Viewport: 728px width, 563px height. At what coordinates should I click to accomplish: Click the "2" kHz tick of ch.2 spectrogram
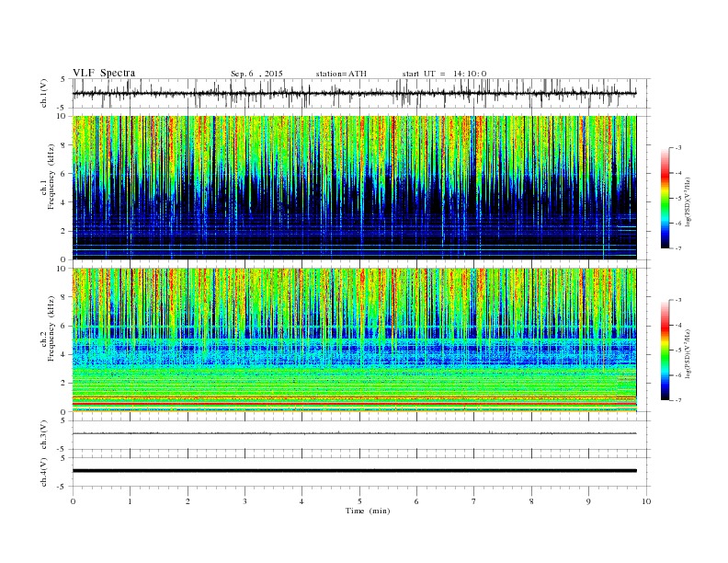click(x=63, y=384)
